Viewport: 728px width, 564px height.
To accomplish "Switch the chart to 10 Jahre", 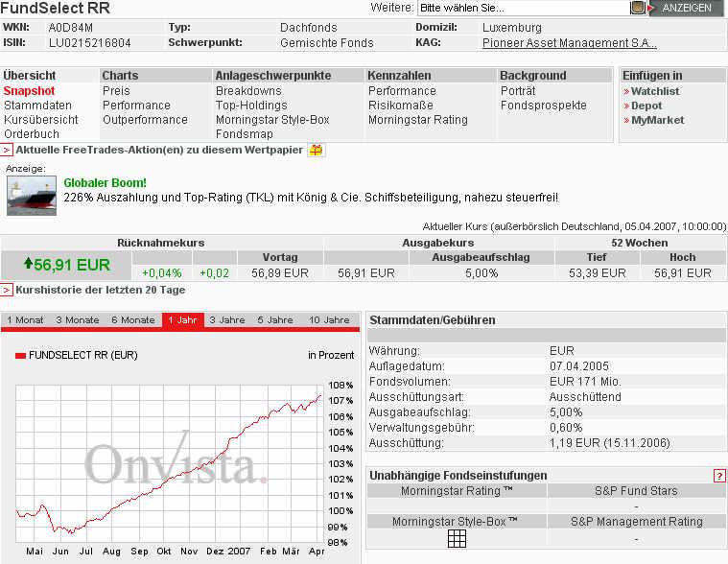I will click(329, 320).
